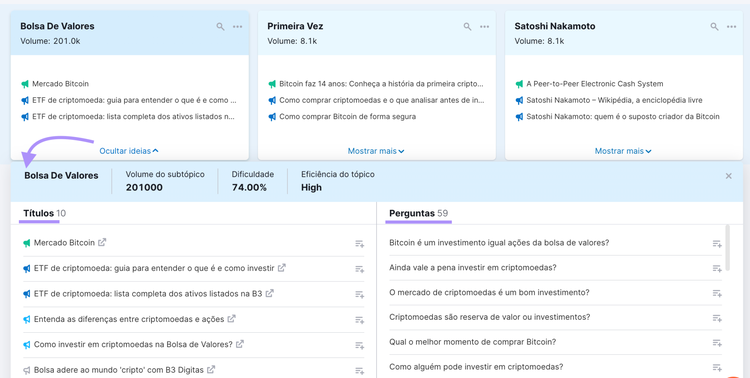
Task: Click question 'O mercado de criptomoedas é um bom investimento?'
Action: pyautogui.click(x=489, y=292)
